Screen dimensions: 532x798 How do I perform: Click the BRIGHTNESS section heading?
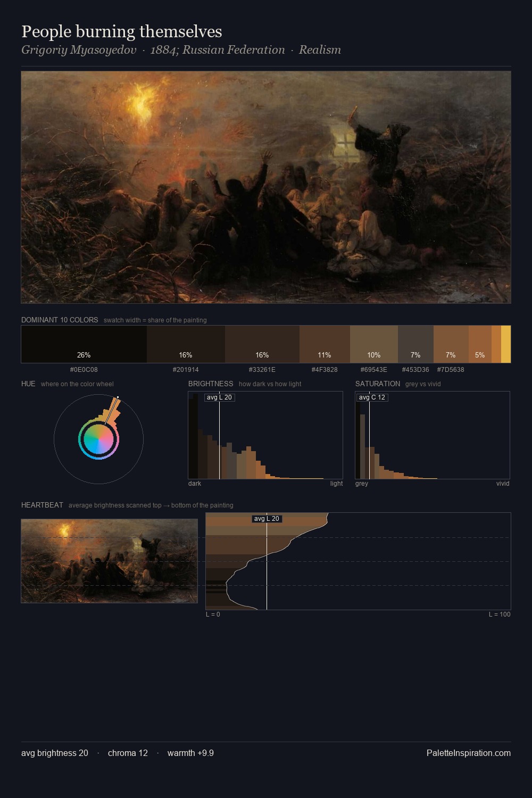(211, 384)
